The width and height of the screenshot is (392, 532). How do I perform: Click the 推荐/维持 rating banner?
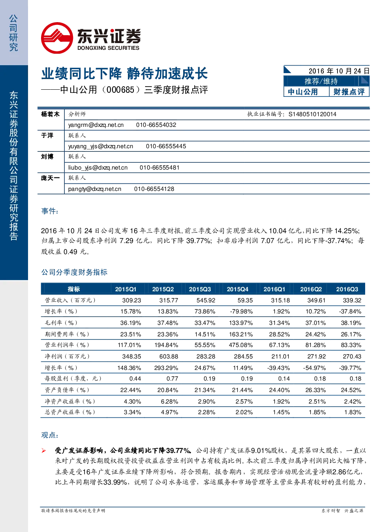[321, 81]
